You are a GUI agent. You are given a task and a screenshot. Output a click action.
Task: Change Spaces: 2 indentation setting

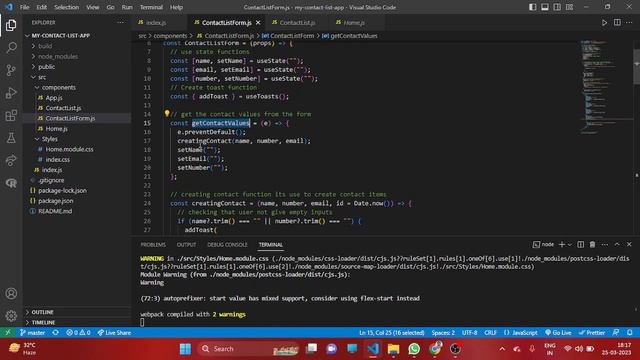click(x=443, y=333)
